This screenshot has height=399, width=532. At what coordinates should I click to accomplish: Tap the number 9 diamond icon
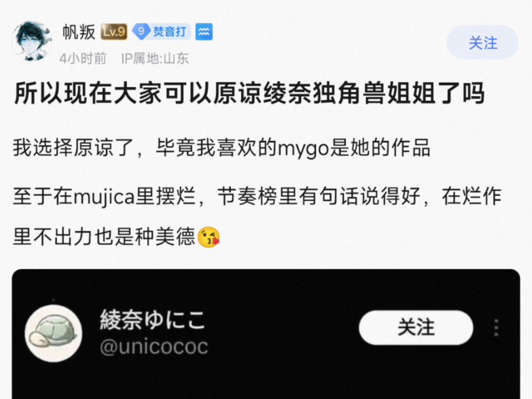(x=141, y=31)
